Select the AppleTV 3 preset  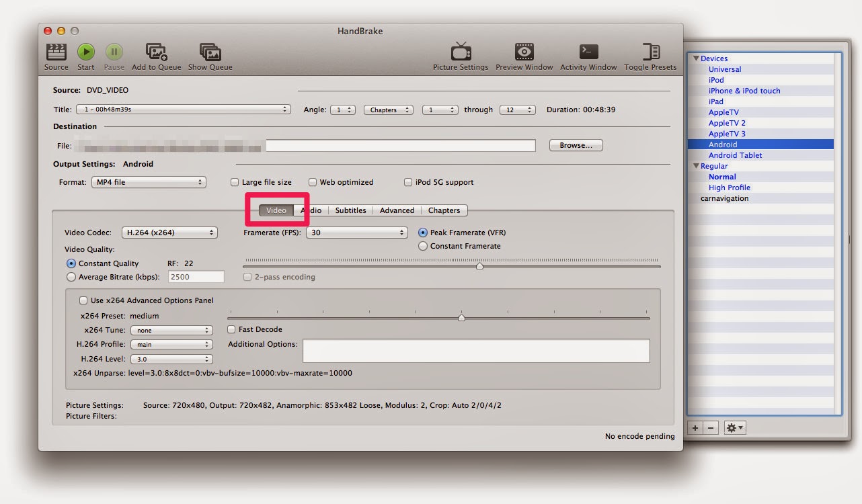[x=727, y=134]
